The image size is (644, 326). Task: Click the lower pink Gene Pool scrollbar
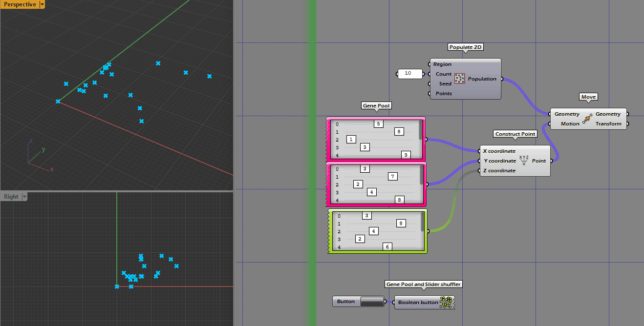coord(422,175)
